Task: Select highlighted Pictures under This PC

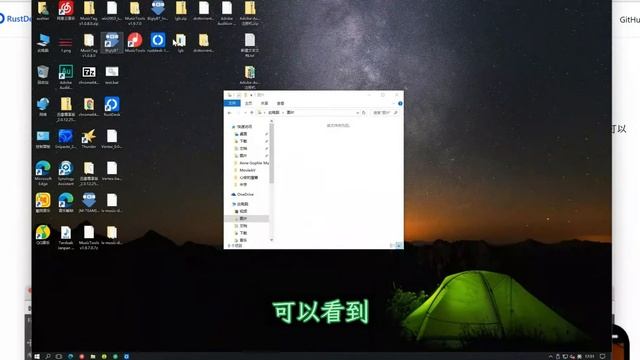Action: click(x=247, y=219)
